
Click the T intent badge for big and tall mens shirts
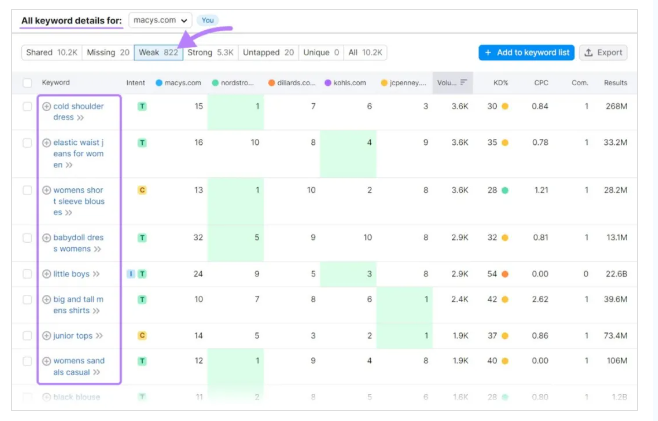(x=142, y=300)
